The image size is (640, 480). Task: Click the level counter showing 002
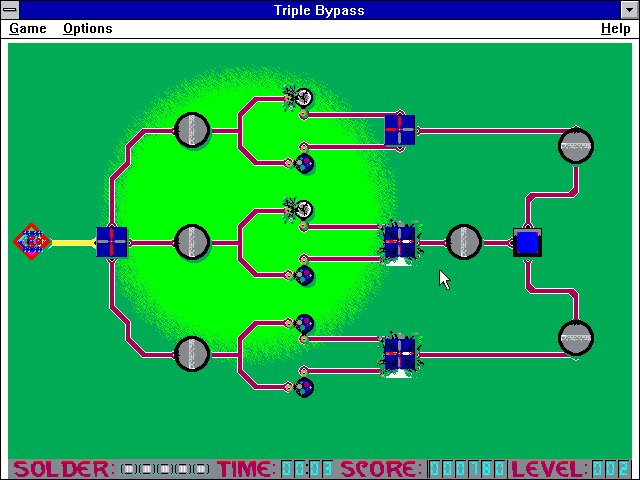[611, 469]
